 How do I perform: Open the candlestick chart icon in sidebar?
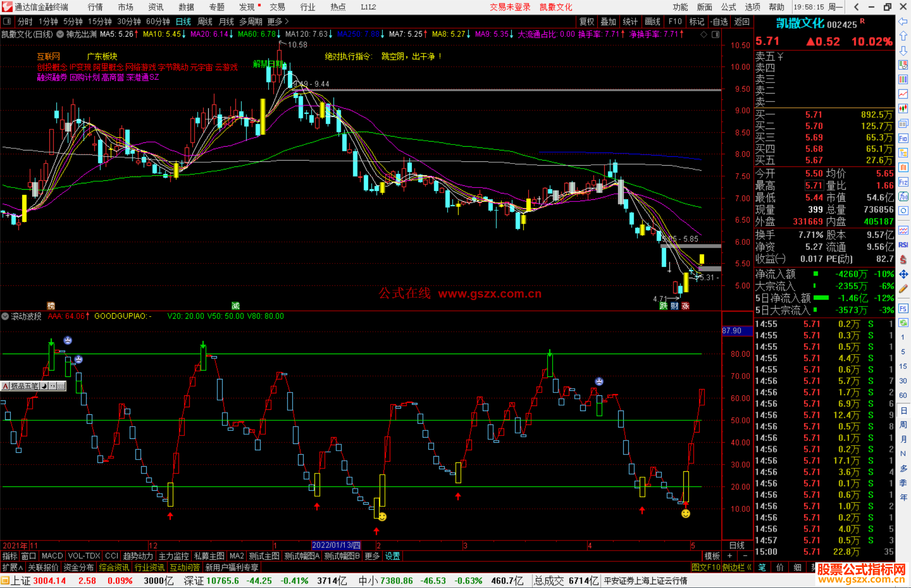[903, 108]
